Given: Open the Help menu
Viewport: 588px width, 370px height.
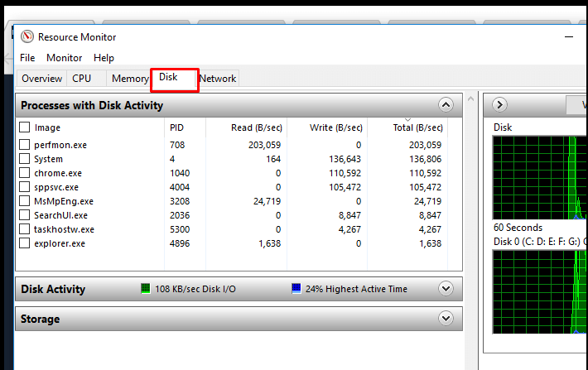Looking at the screenshot, I should pyautogui.click(x=104, y=58).
